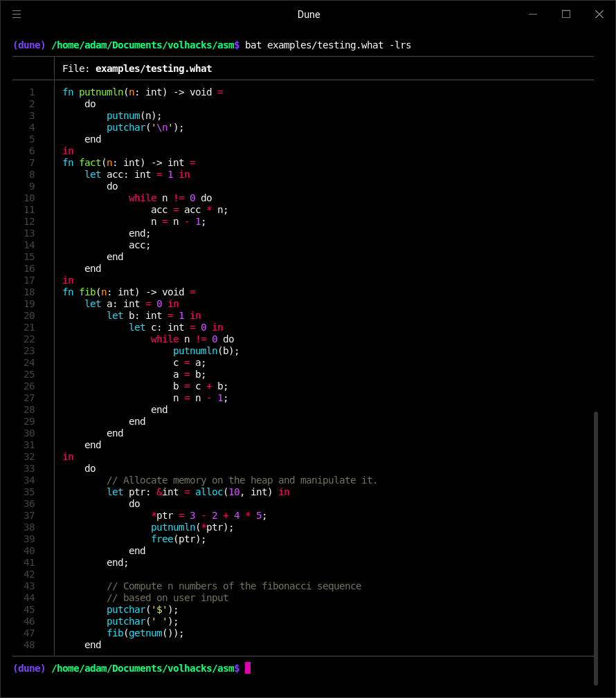Click 'acc;' on line 14
Image resolution: width=616 pixels, height=698 pixels.
click(x=140, y=245)
